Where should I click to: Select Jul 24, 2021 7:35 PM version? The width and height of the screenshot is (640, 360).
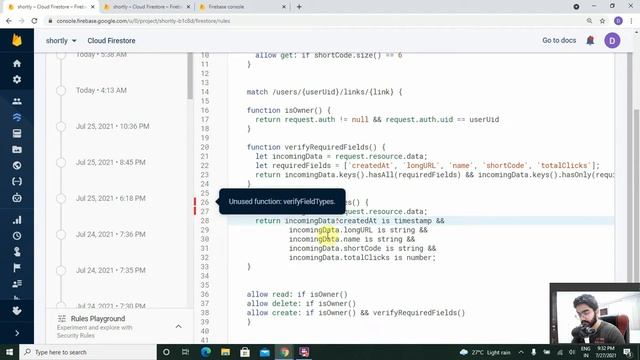pyautogui.click(x=111, y=270)
